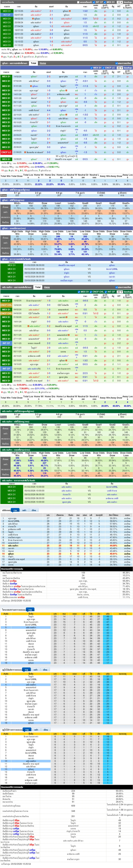Switch to the Home tab in first team results
This screenshot has width=133, height=868.
pyautogui.click(x=43, y=63)
